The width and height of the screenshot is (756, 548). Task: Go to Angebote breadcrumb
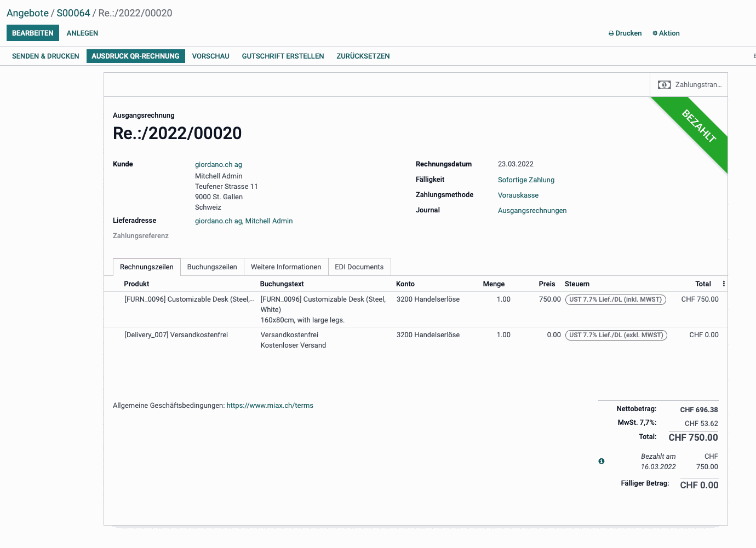(x=27, y=13)
